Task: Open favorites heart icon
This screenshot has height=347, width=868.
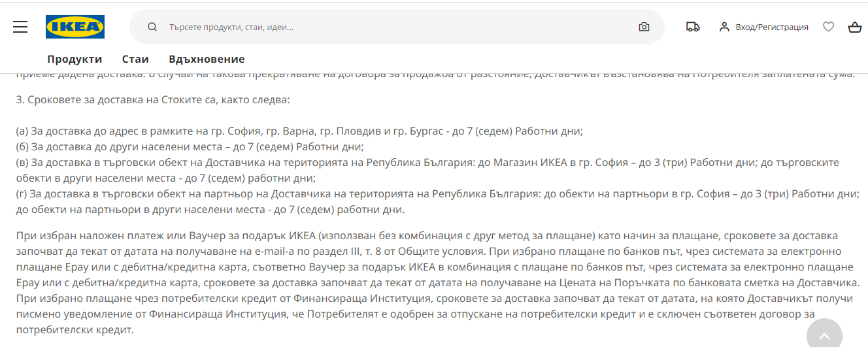Action: [828, 27]
